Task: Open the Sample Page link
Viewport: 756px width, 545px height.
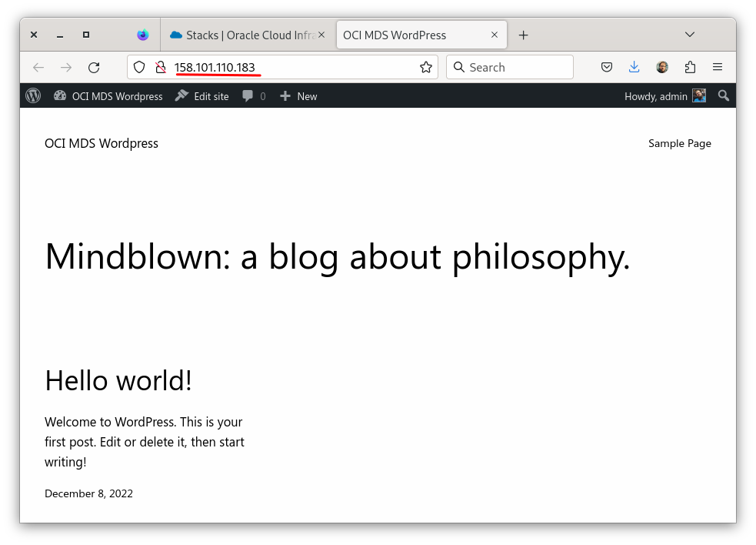Action: [x=679, y=143]
